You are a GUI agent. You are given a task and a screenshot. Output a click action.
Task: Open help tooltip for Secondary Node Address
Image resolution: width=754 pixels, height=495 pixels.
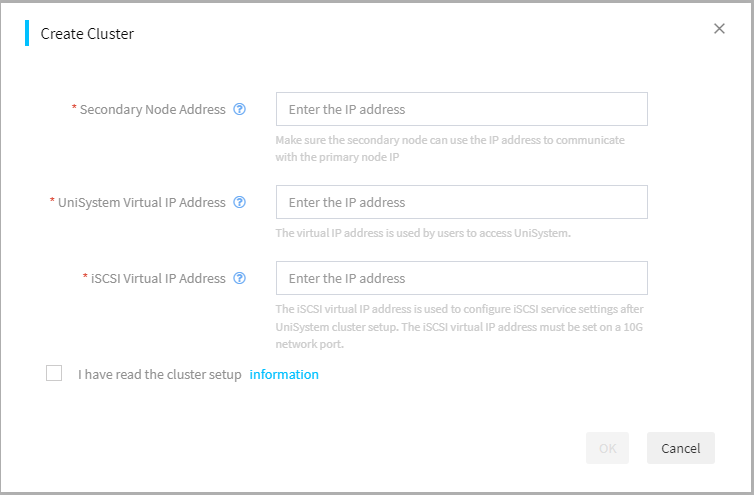point(239,109)
